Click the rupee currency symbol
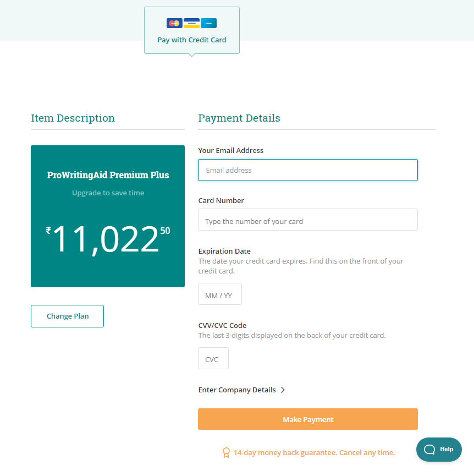This screenshot has width=474, height=476. [48, 231]
